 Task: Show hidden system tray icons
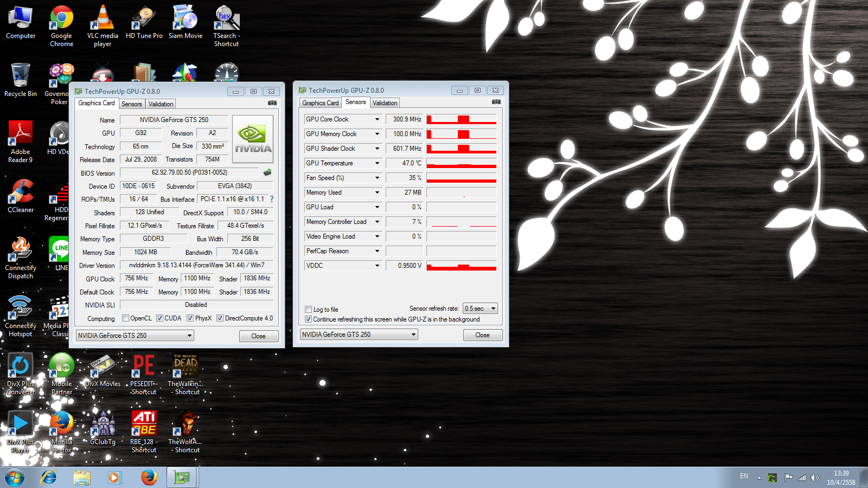(759, 478)
